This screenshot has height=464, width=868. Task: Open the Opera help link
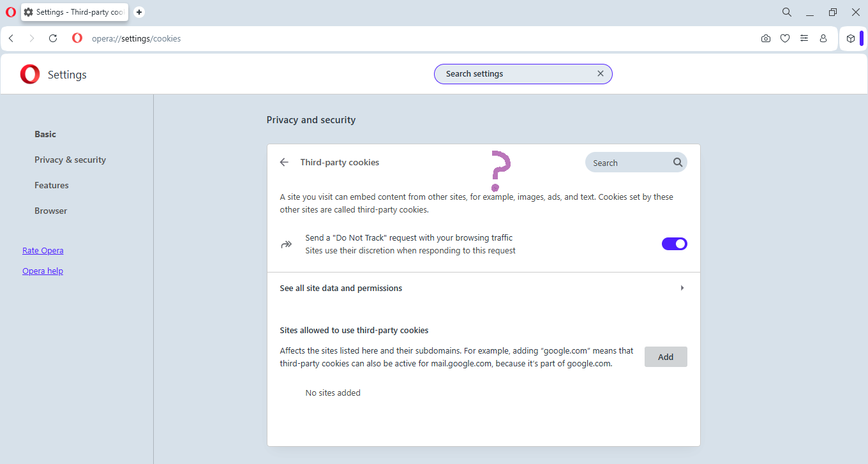[x=43, y=271]
